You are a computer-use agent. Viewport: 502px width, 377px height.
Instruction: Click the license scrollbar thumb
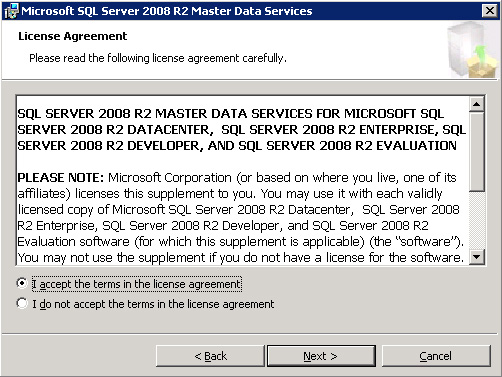click(x=476, y=152)
